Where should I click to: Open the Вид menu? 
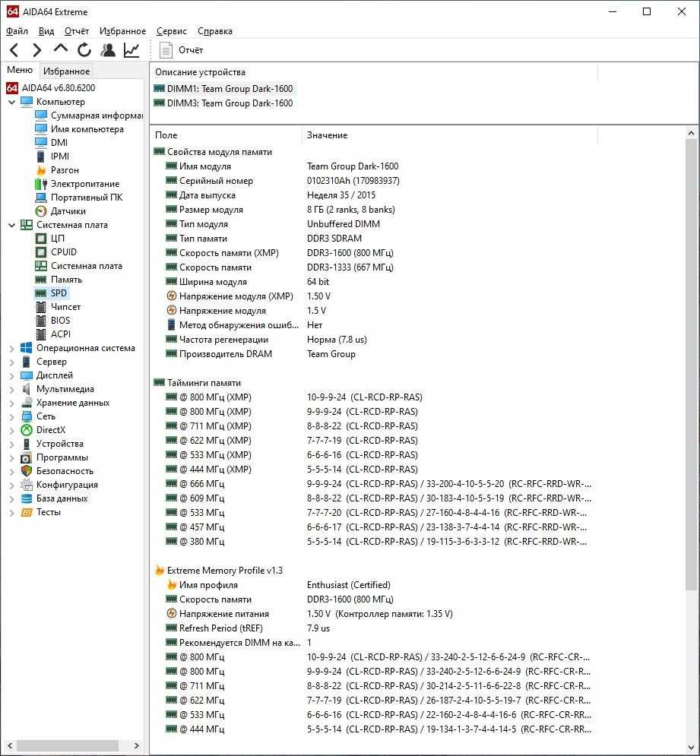pos(46,31)
